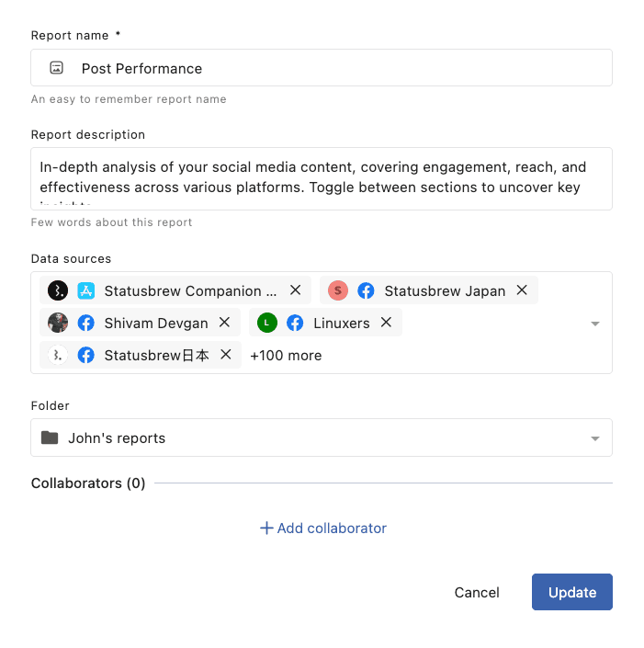The width and height of the screenshot is (644, 648).
Task: Click the blue Update button
Action: pos(571,593)
